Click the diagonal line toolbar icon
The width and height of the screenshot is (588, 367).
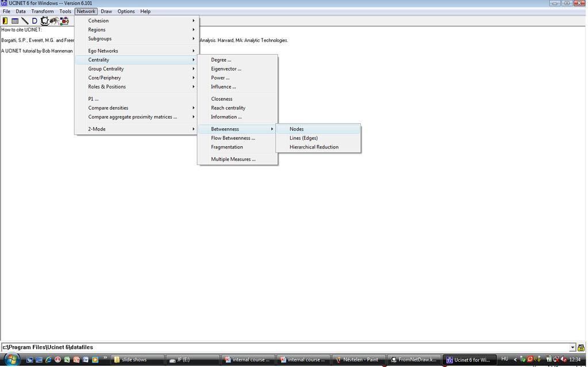(25, 21)
